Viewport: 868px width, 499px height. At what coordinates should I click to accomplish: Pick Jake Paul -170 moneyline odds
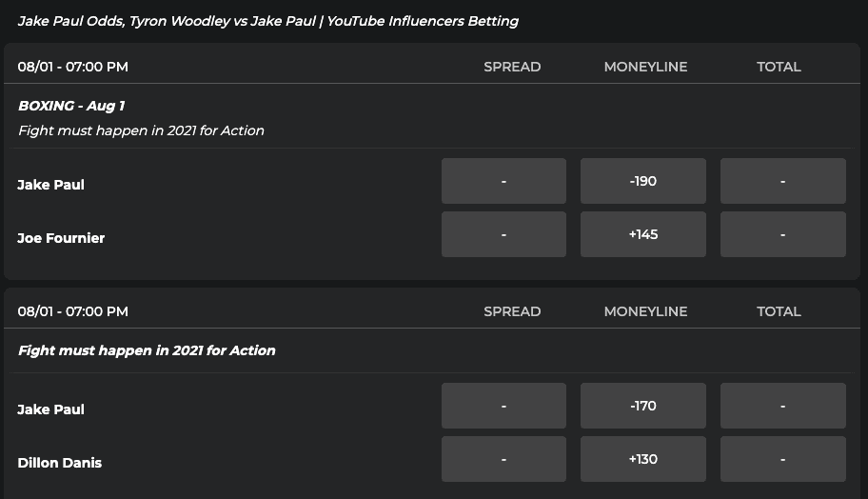[643, 406]
